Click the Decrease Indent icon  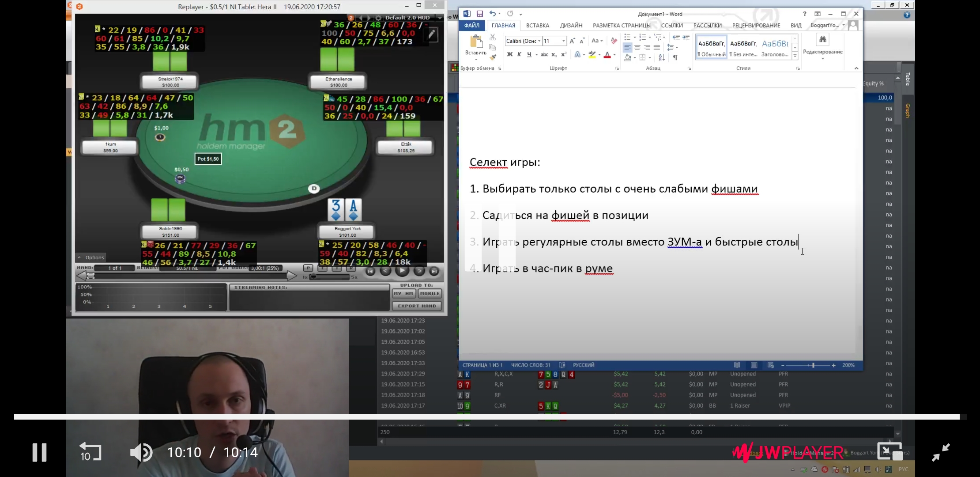point(676,37)
